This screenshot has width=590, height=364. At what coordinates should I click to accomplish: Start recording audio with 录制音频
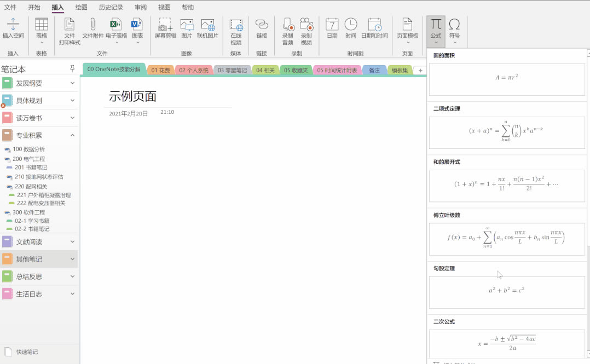pos(287,30)
